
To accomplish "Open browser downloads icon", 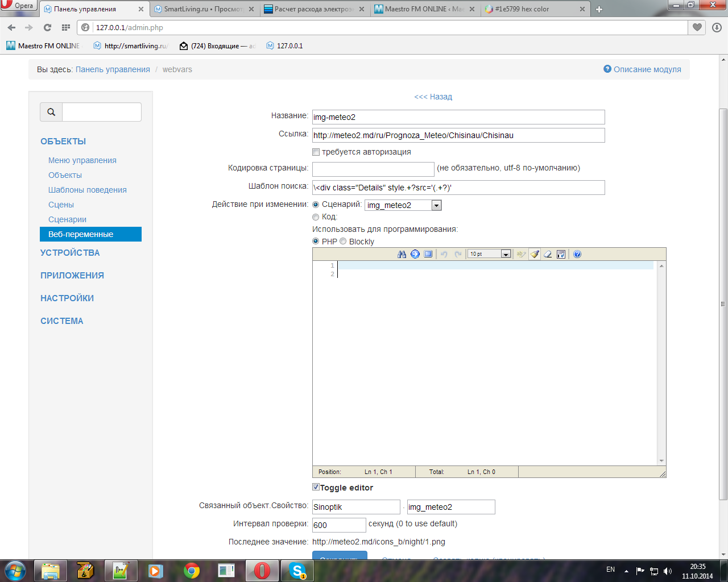I will (x=717, y=27).
